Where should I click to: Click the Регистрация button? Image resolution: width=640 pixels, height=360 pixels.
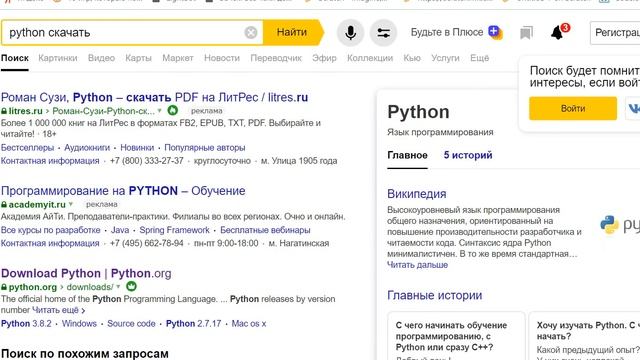pyautogui.click(x=615, y=33)
